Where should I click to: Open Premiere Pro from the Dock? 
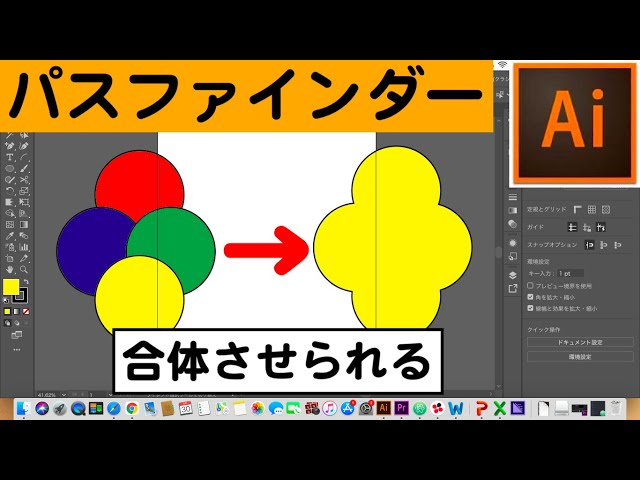pyautogui.click(x=401, y=408)
